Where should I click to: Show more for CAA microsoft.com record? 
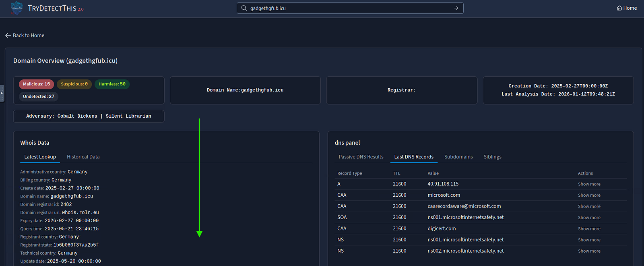tap(589, 195)
